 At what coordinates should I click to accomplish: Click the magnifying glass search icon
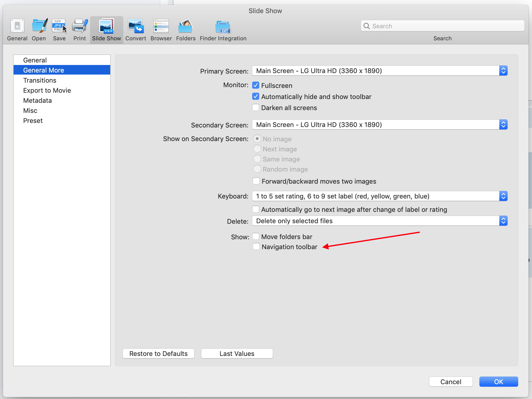[x=367, y=26]
